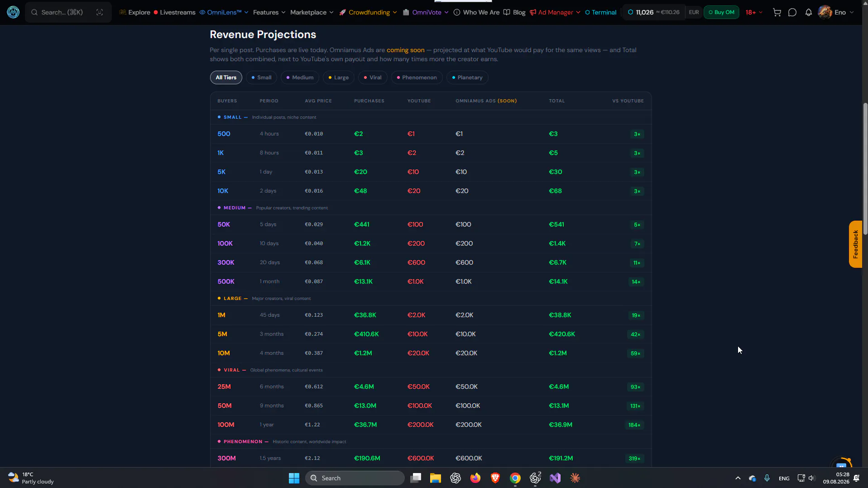The width and height of the screenshot is (868, 488).
Task: Click the 184× badge in the 100M row
Action: [634, 425]
